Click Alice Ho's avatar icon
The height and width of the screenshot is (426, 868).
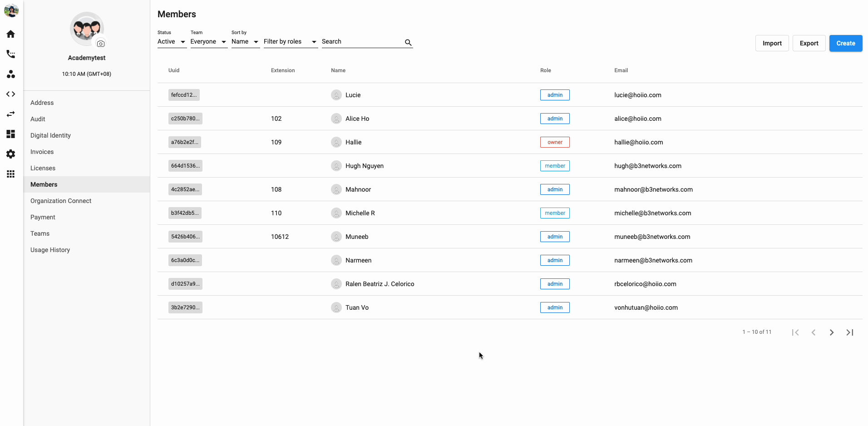336,119
